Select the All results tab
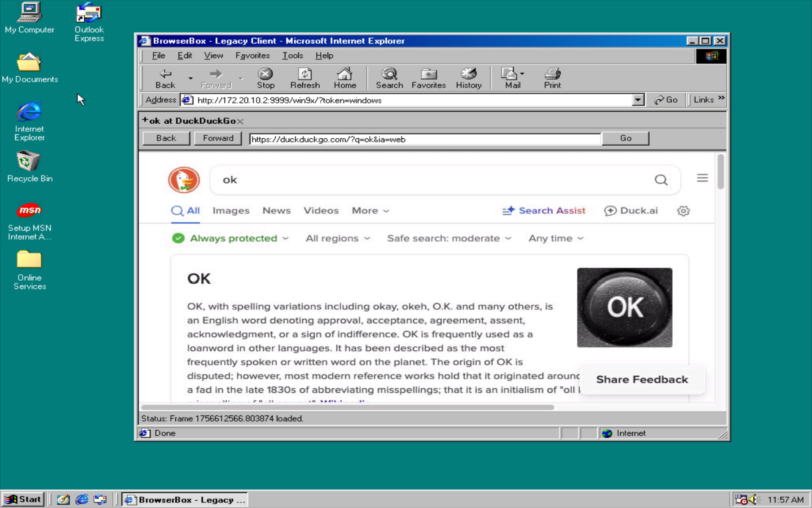 tap(185, 211)
